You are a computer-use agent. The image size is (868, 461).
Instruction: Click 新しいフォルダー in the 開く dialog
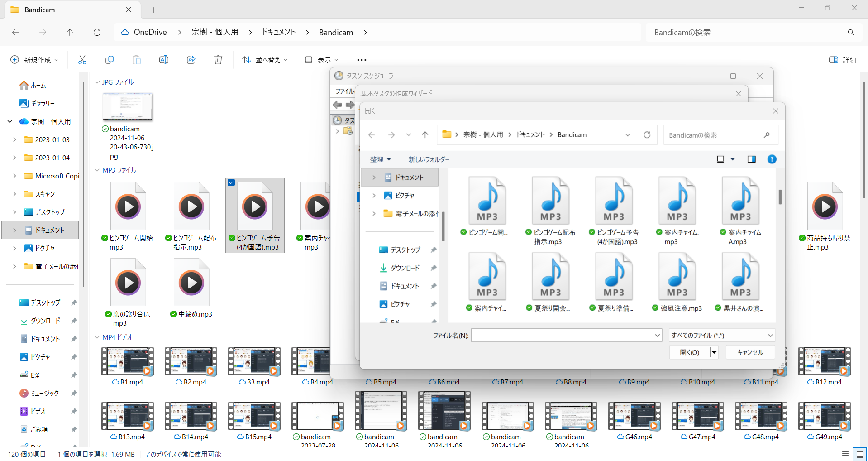pos(429,159)
